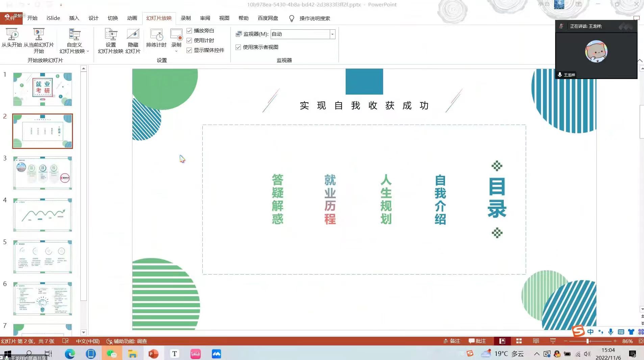The height and width of the screenshot is (360, 644).
Task: Select slide 1 thumbnail 就业考研
Action: pos(43,89)
